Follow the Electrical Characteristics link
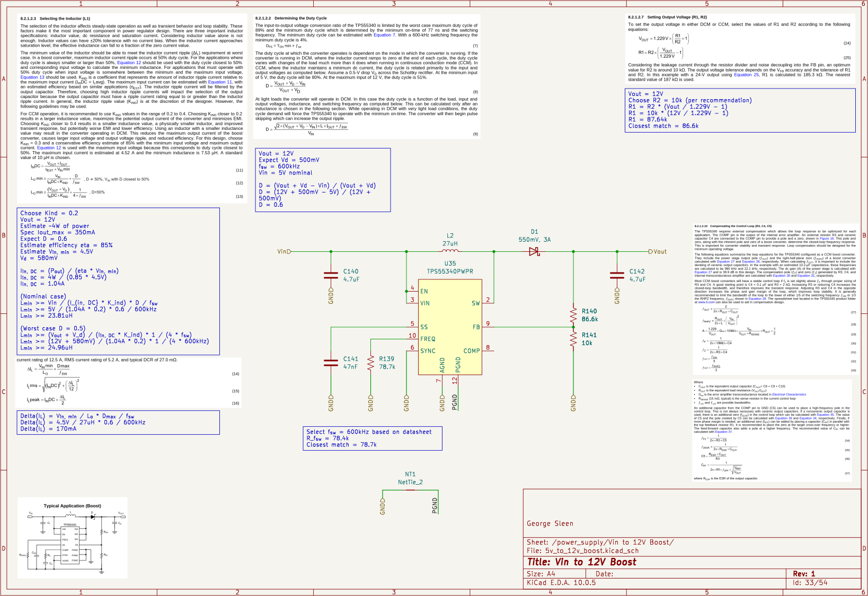Screen dimensions: 868x596 tap(789, 395)
